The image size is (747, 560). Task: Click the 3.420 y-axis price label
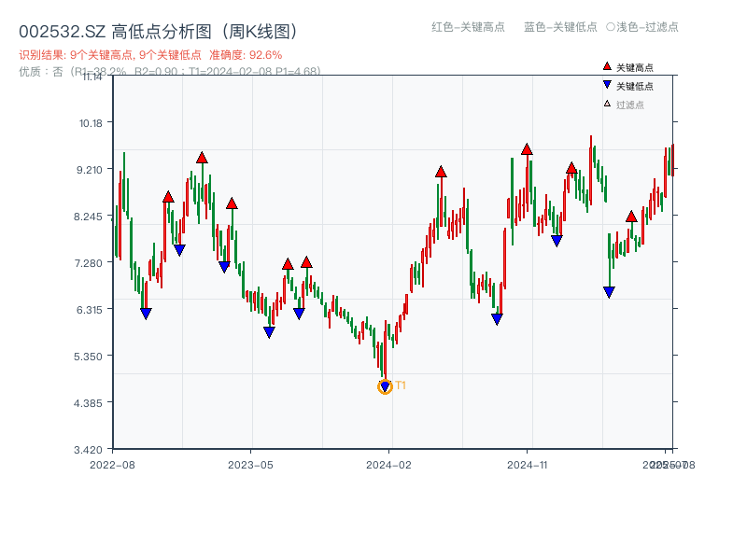[88, 450]
